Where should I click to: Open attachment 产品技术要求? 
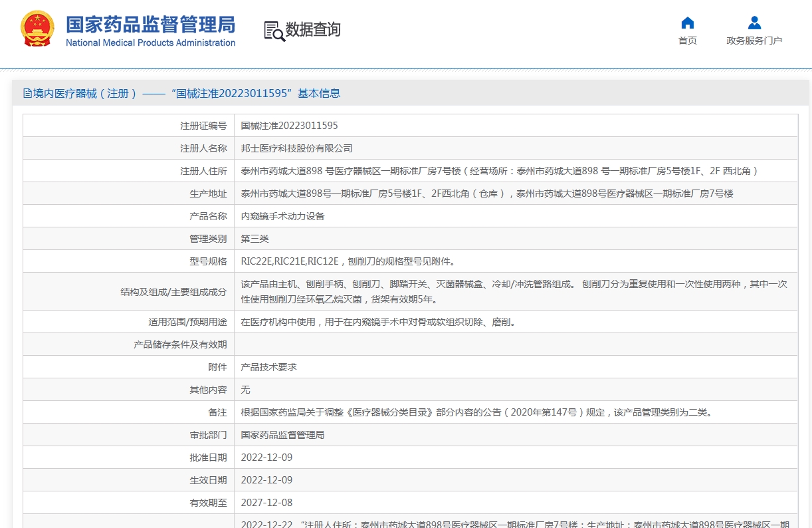[x=268, y=367]
